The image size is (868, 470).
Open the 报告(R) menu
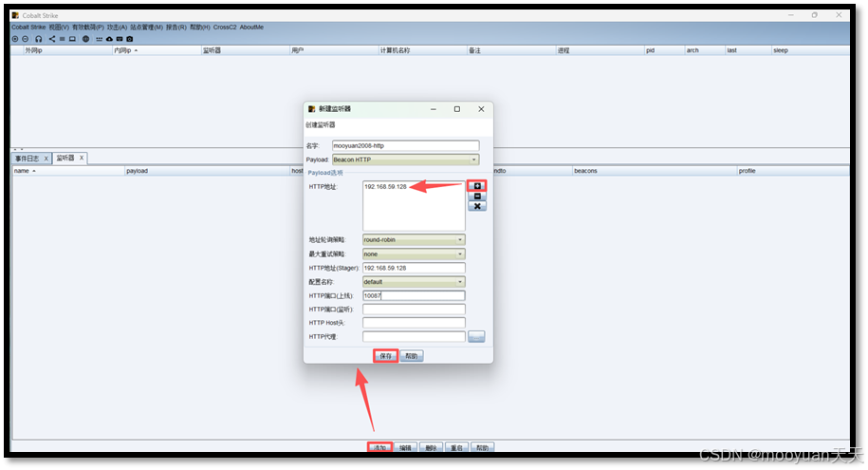(176, 28)
